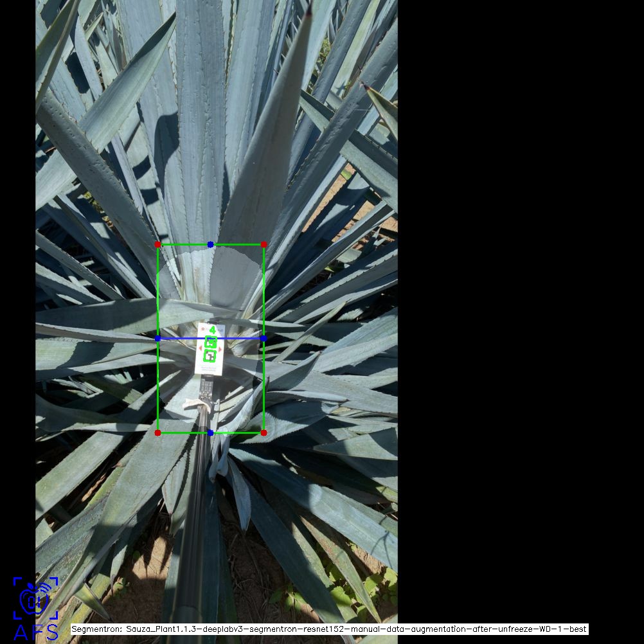Select the upper green marker square on the tag
Image resolution: width=644 pixels, height=644 pixels.
[211, 342]
